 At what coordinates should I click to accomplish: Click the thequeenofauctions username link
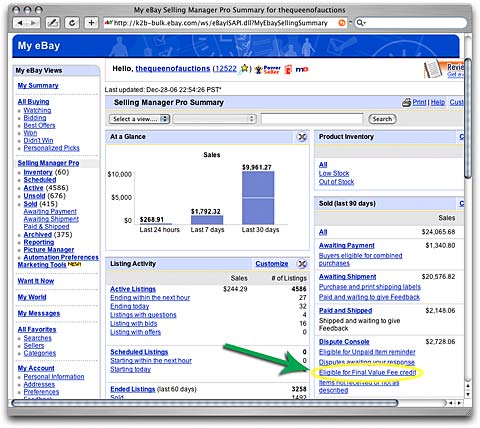173,69
